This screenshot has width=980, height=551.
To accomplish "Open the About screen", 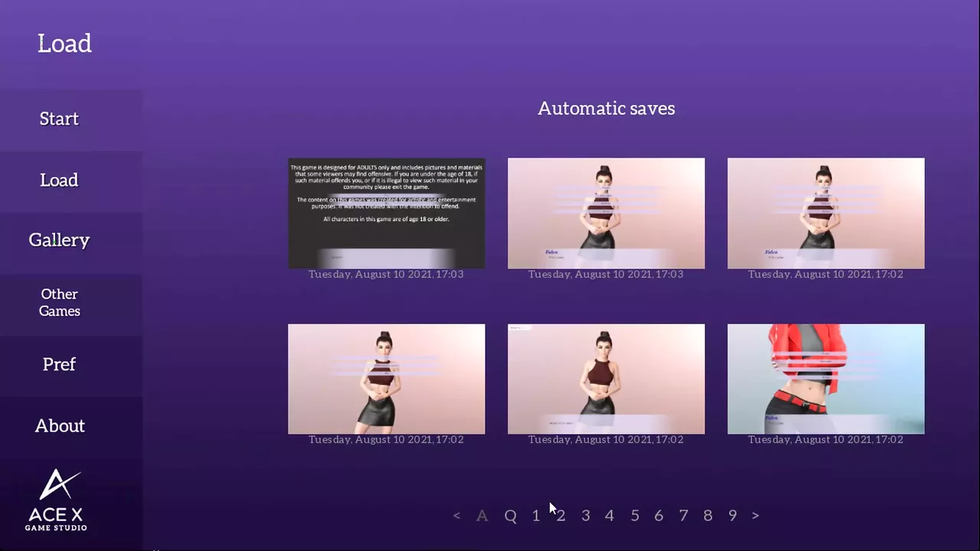I will 59,425.
